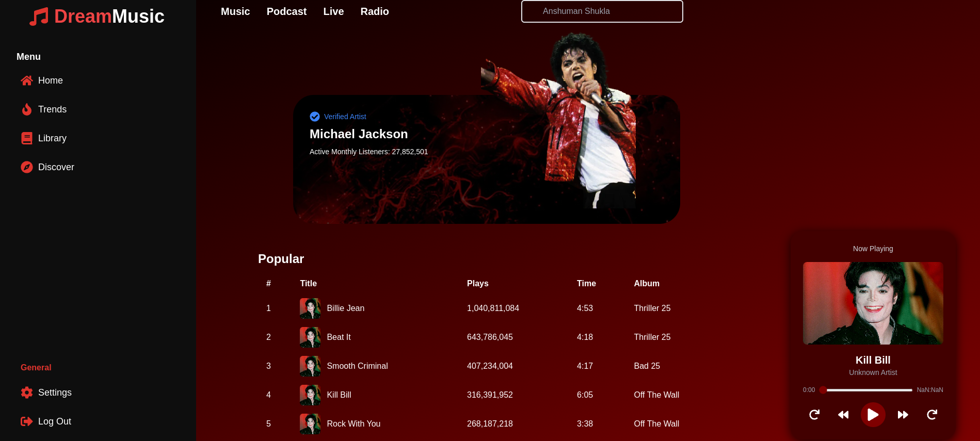Viewport: 980px width, 441px height.
Task: Click the Trends flame icon
Action: [x=27, y=109]
